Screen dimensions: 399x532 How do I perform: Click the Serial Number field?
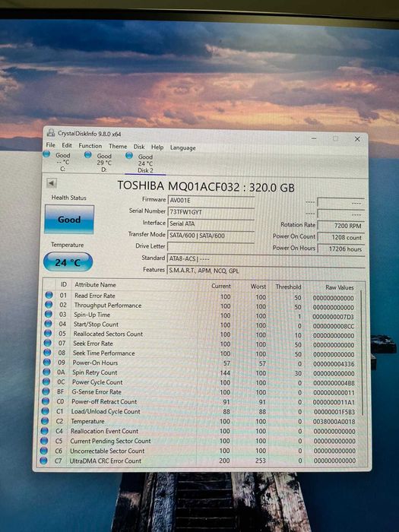tap(211, 212)
